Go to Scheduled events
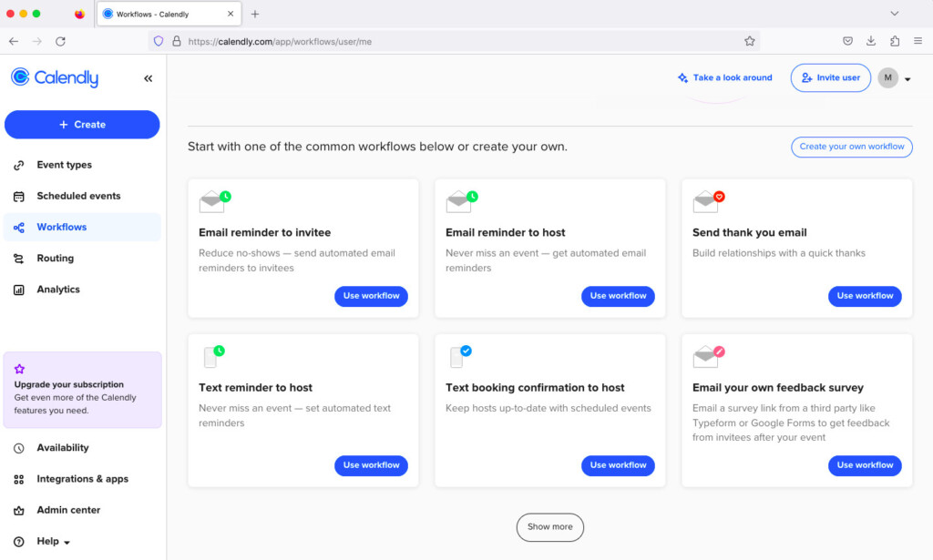 pos(78,196)
